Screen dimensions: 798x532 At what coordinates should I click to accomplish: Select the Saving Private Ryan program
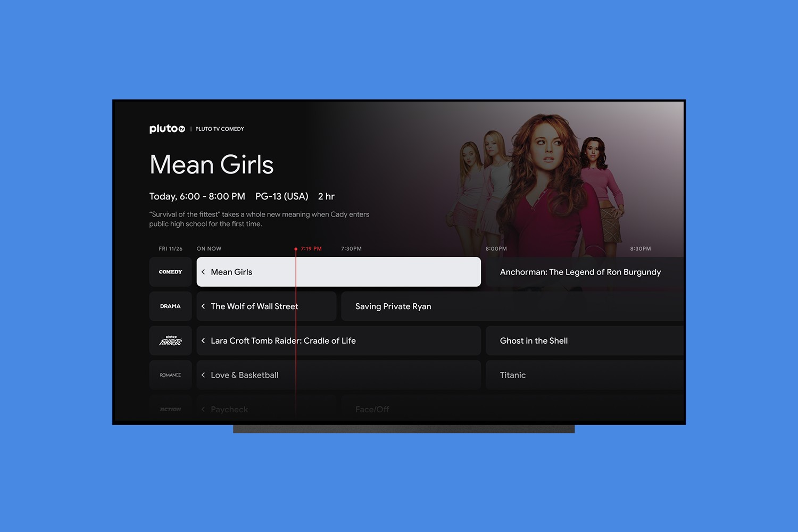click(512, 306)
